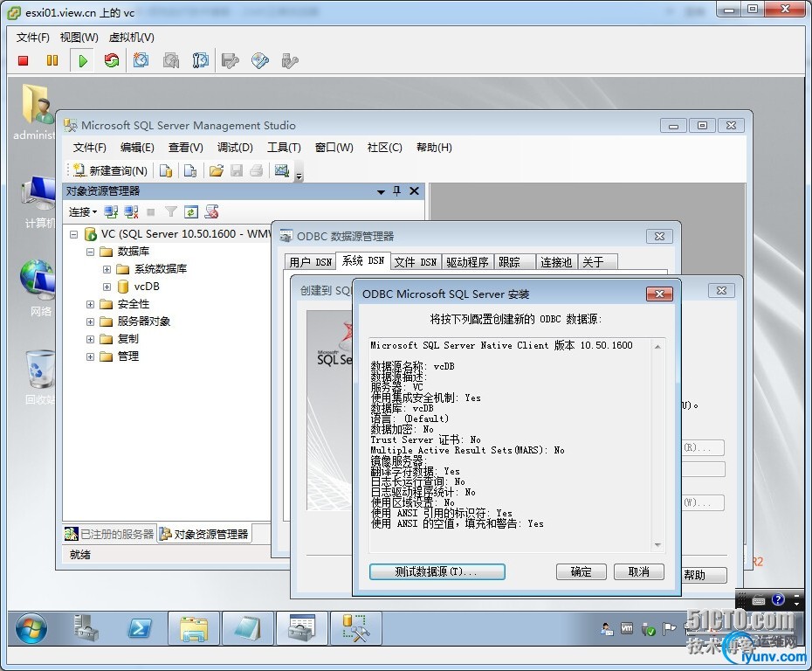Click the 取消 button in ODBC setup dialog
Image resolution: width=812 pixels, height=671 pixels.
[638, 571]
